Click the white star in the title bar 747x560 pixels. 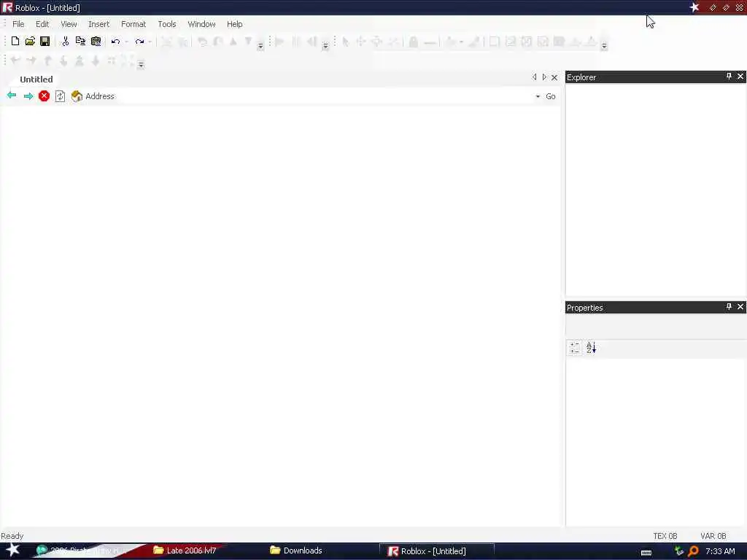tap(694, 7)
